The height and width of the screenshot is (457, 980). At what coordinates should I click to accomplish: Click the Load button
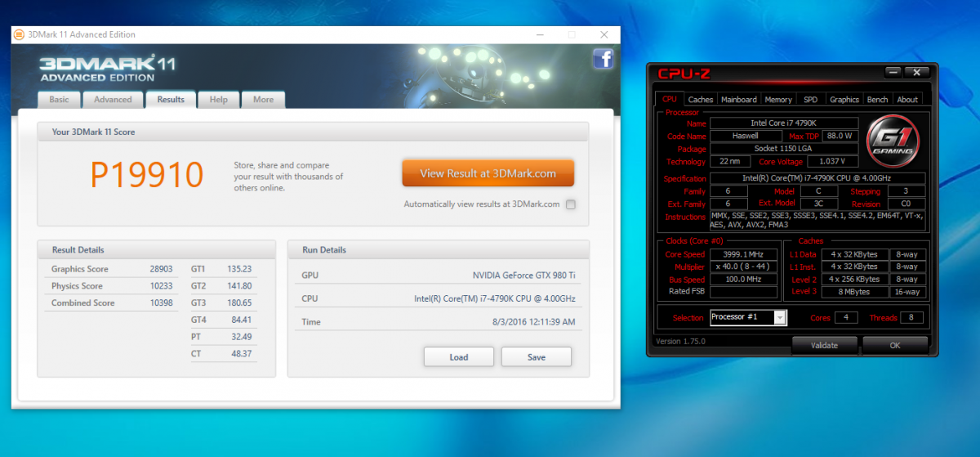459,357
